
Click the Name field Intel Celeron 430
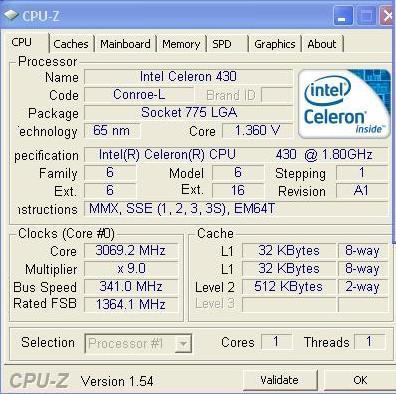188,77
